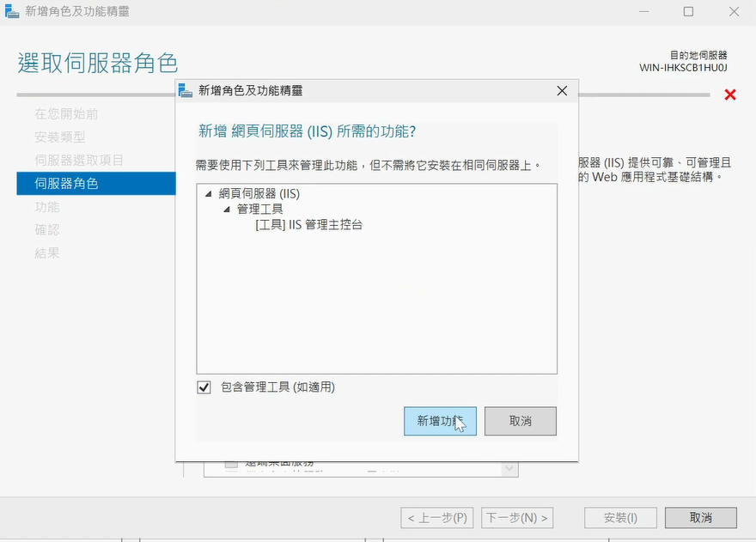Minimize the main wizard window
This screenshot has width=756, height=542.
(x=643, y=11)
